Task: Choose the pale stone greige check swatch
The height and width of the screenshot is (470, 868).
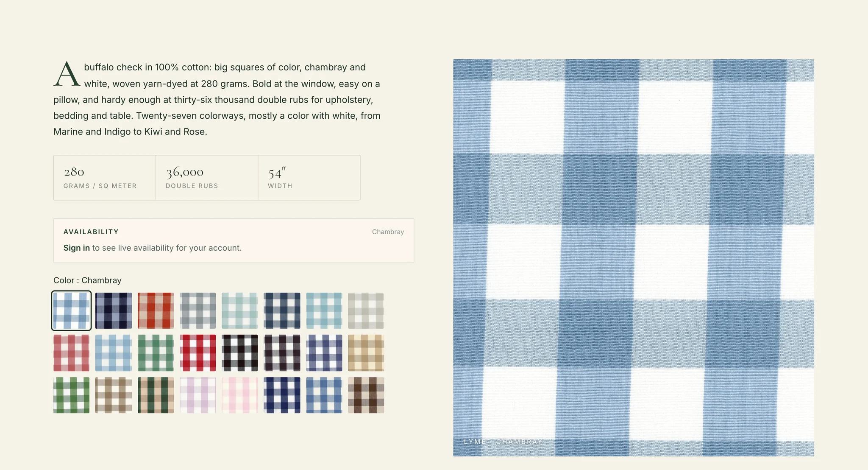Action: (x=366, y=311)
